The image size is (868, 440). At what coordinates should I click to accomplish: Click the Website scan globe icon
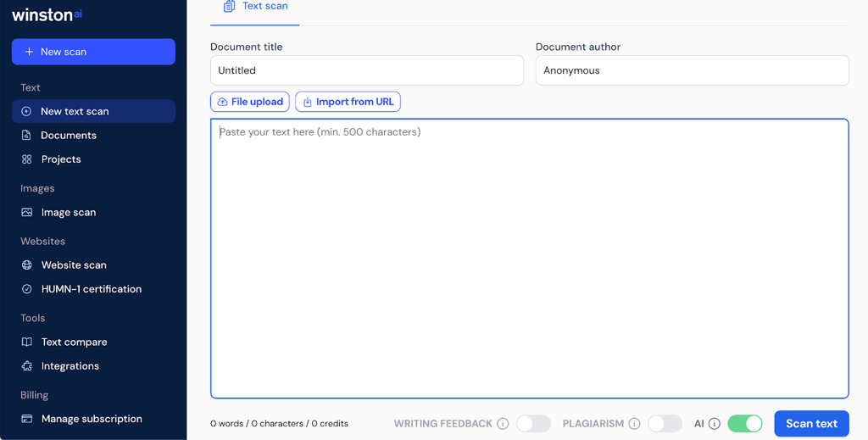click(26, 265)
